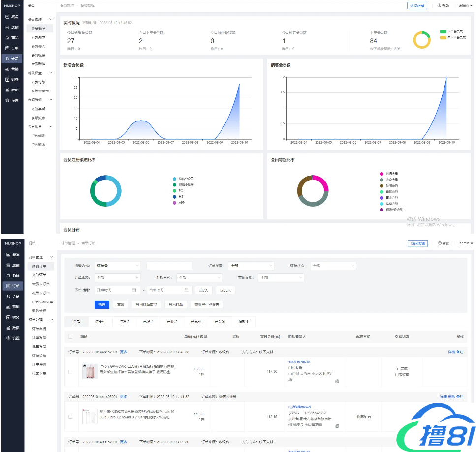Click calendar icon in 结束时间 field
Image resolution: width=476 pixels, height=452 pixels.
[187, 290]
